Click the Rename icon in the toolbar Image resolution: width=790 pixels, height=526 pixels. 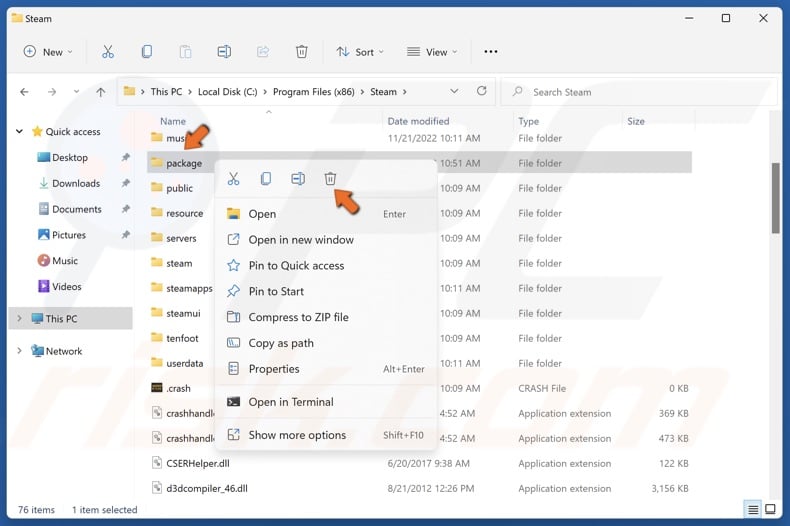pyautogui.click(x=224, y=52)
